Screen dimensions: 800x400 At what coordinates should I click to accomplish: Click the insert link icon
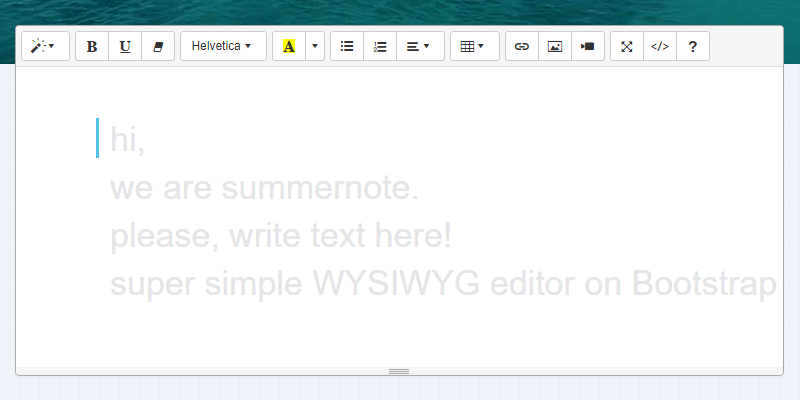pos(521,46)
